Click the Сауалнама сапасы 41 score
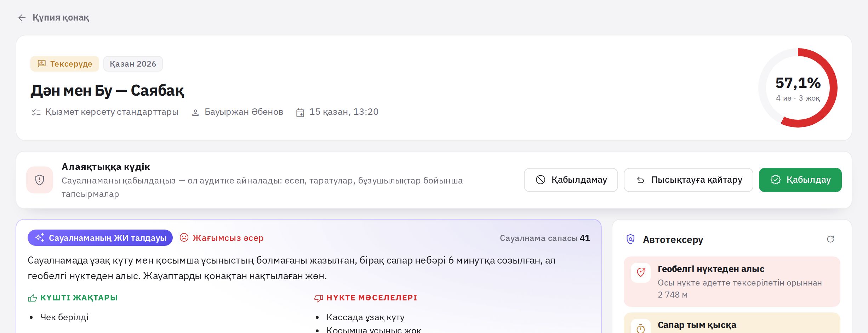This screenshot has width=868, height=333. point(544,238)
